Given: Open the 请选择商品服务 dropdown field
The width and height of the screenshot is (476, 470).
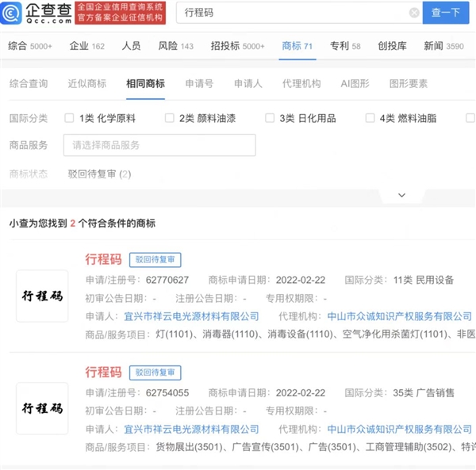Looking at the screenshot, I should (x=159, y=145).
